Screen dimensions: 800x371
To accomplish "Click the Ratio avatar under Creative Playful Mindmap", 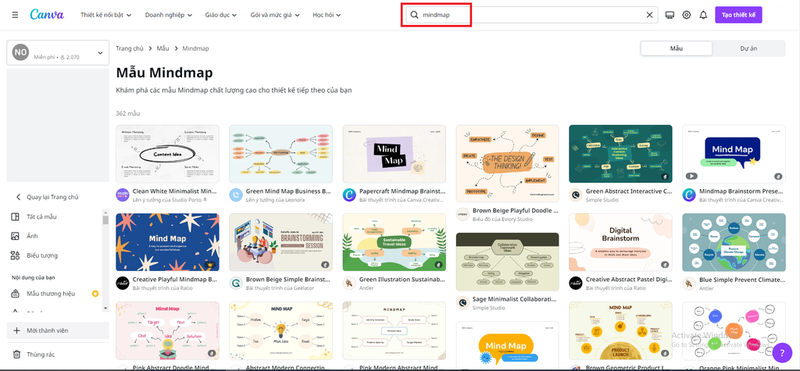I will pyautogui.click(x=122, y=283).
